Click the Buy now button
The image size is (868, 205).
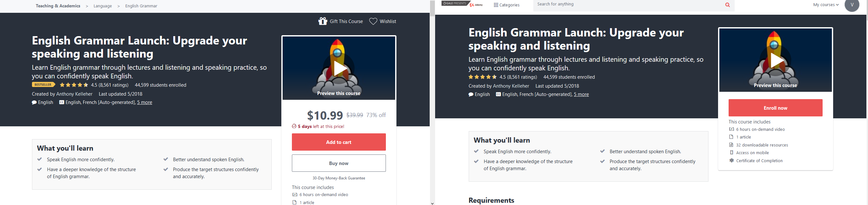339,163
